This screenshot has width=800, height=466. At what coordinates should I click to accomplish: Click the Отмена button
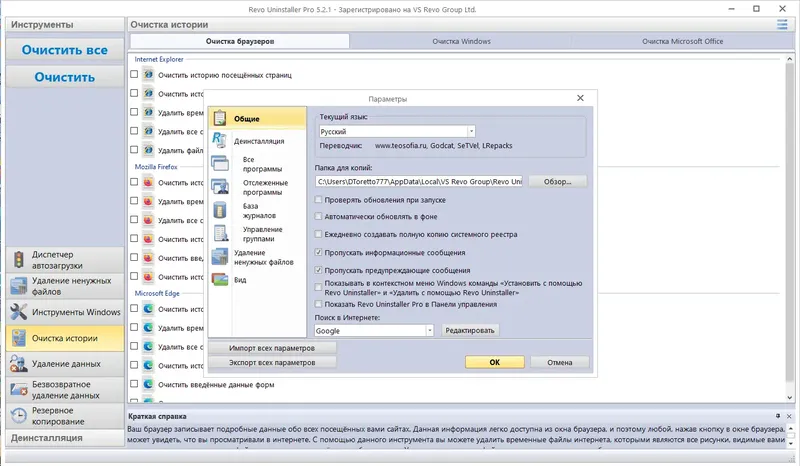560,362
